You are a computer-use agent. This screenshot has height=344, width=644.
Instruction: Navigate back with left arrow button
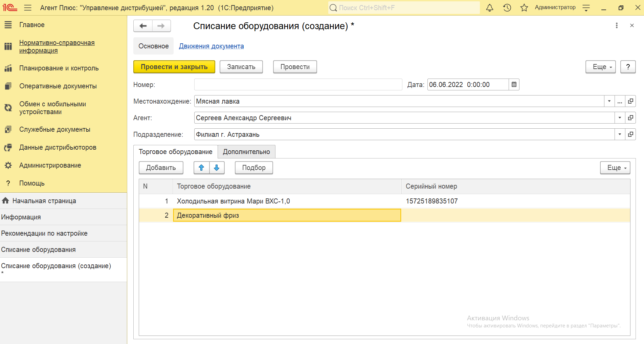point(143,26)
